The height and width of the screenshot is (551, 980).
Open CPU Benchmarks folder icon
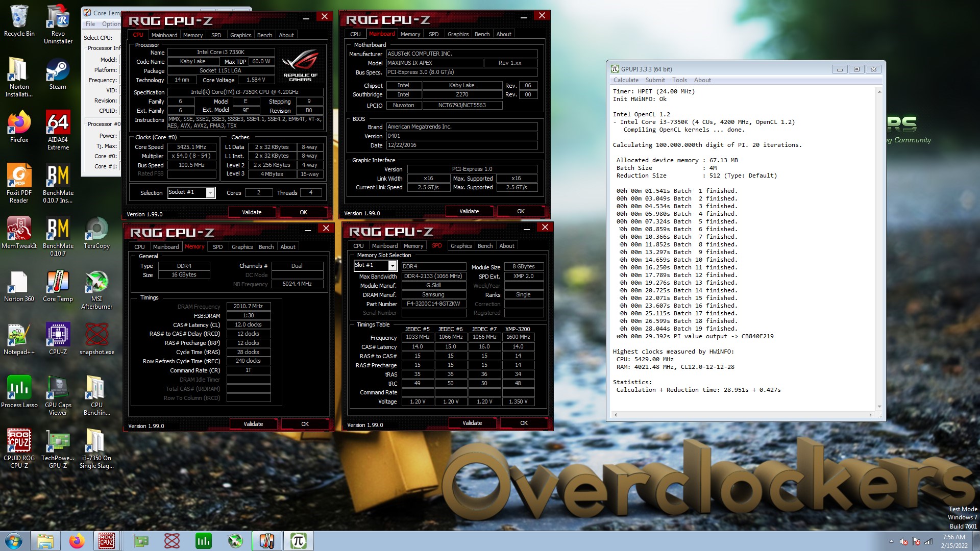point(96,395)
